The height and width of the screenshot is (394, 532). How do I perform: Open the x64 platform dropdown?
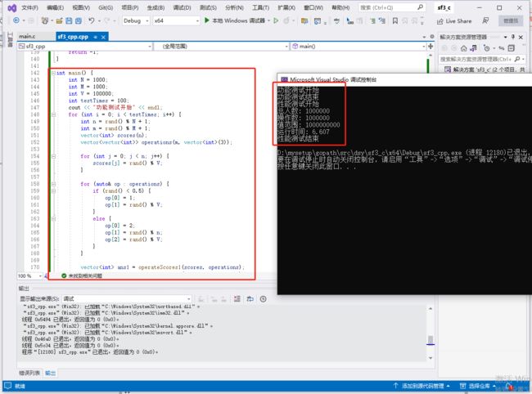[x=176, y=21]
